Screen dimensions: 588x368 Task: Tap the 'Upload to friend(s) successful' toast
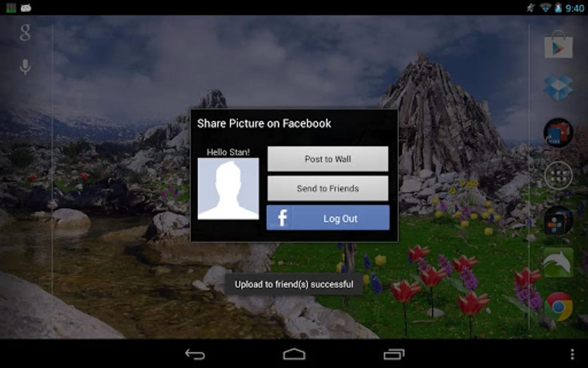pos(294,284)
